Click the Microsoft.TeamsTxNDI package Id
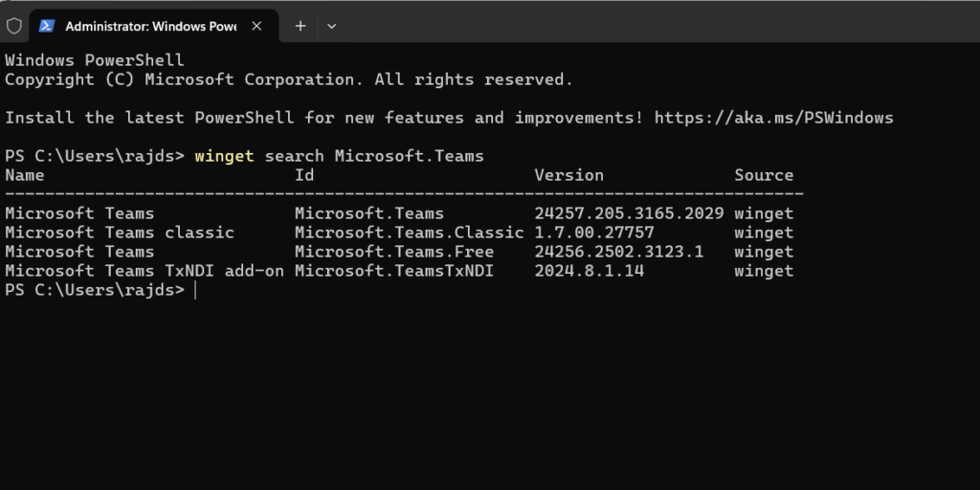The height and width of the screenshot is (490, 980). click(394, 271)
